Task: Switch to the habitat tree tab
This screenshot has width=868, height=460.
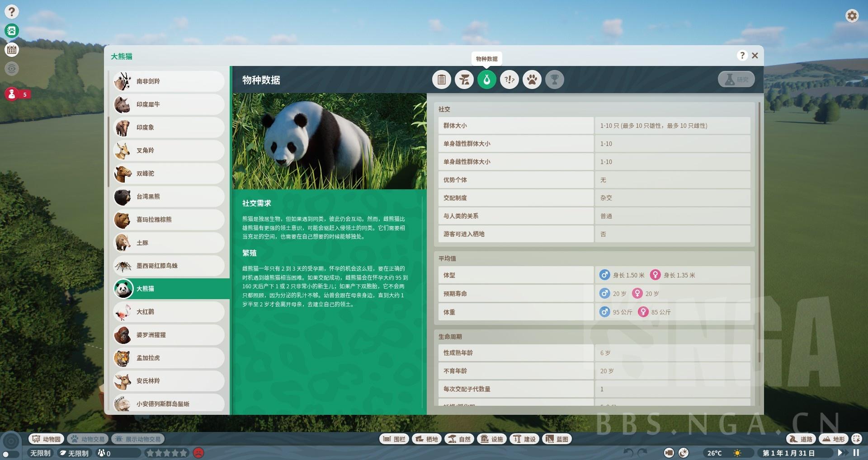Action: coord(464,80)
